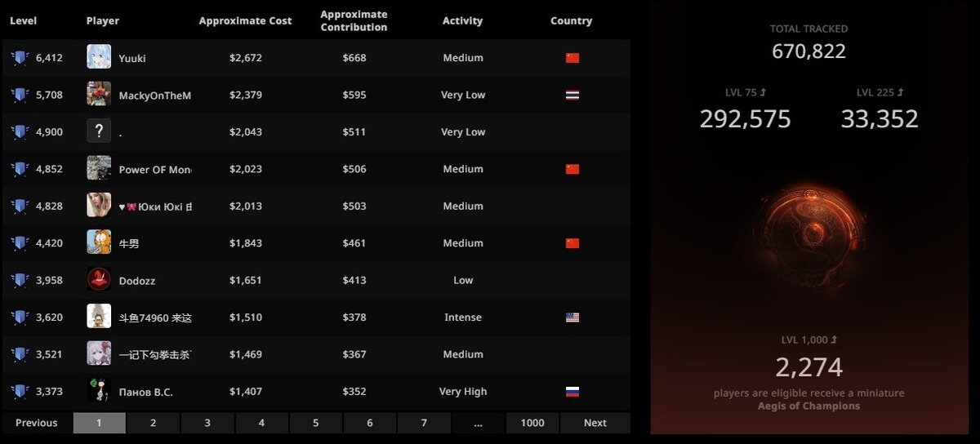Screen dimensions: 980x444
Task: Click the Next page button
Action: pos(595,423)
